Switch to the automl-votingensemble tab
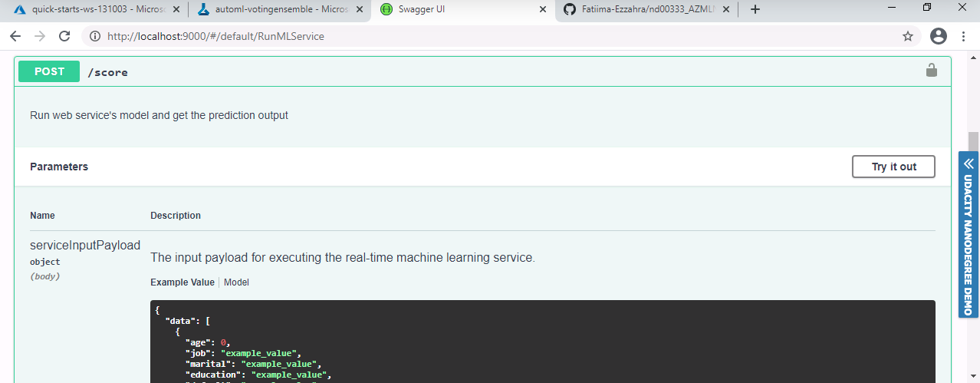980x383 pixels. pos(280,9)
